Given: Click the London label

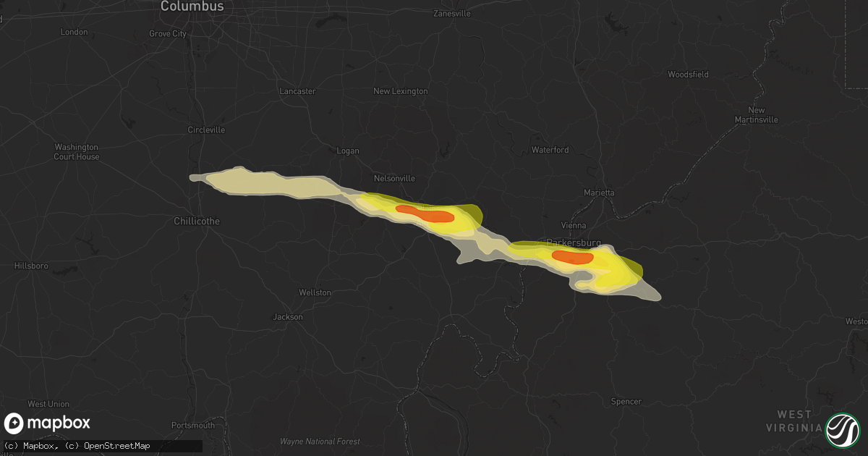Looking at the screenshot, I should pos(75,32).
